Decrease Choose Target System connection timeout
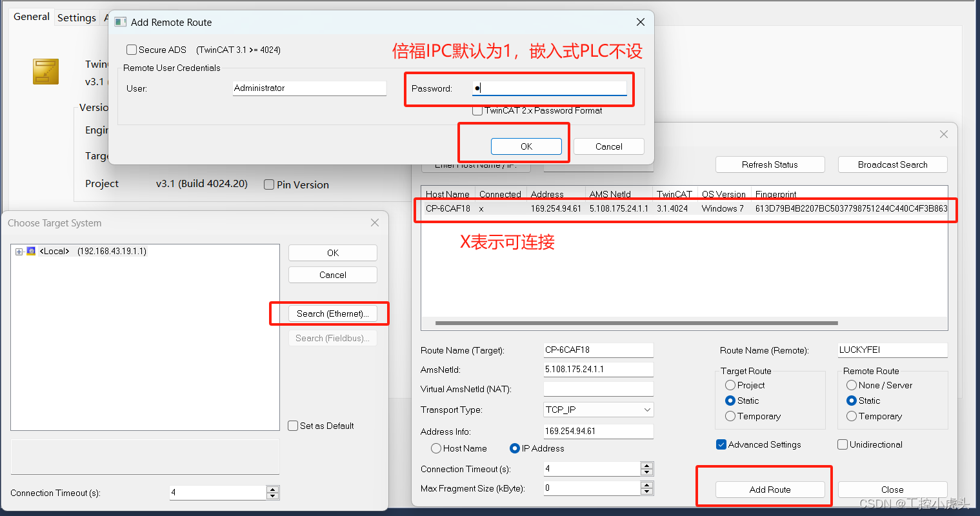The image size is (980, 516). click(273, 496)
